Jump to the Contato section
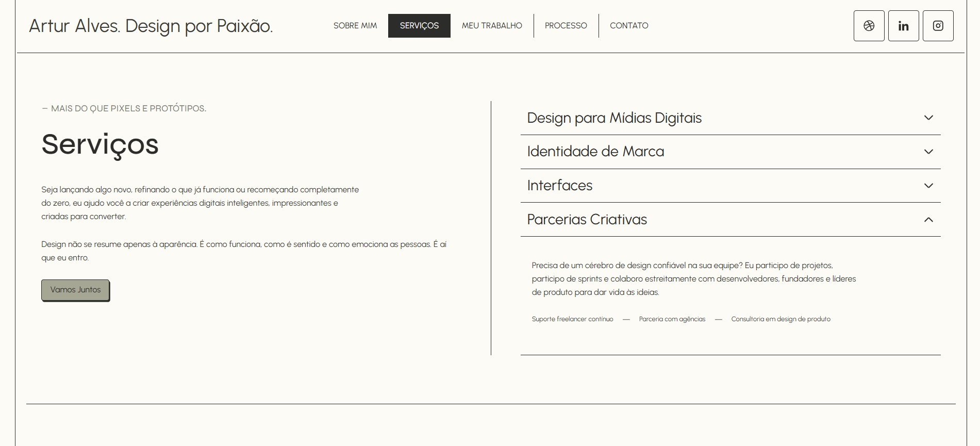This screenshot has height=446, width=980. (x=629, y=26)
